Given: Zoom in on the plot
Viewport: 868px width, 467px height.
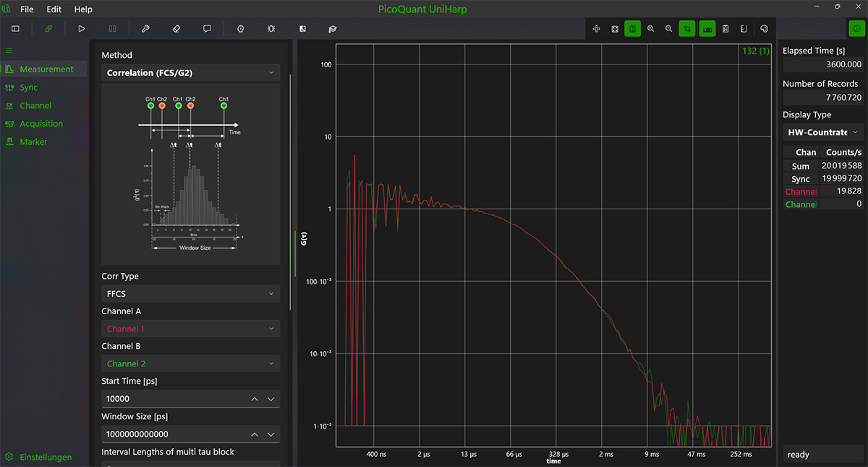Looking at the screenshot, I should click(x=651, y=29).
